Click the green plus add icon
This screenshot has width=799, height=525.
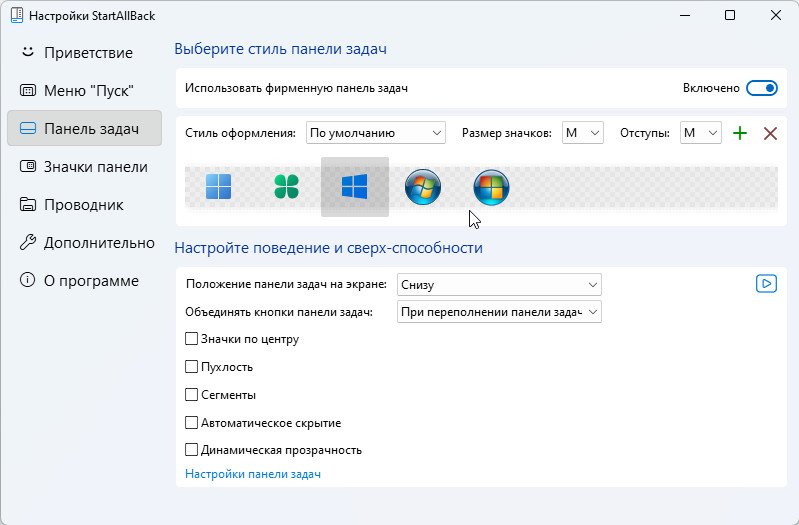[740, 134]
